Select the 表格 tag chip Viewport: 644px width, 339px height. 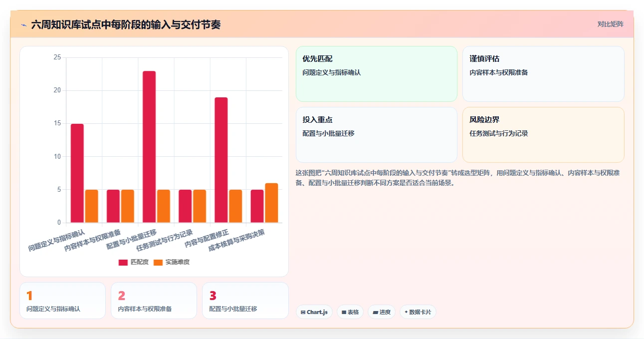click(x=350, y=312)
